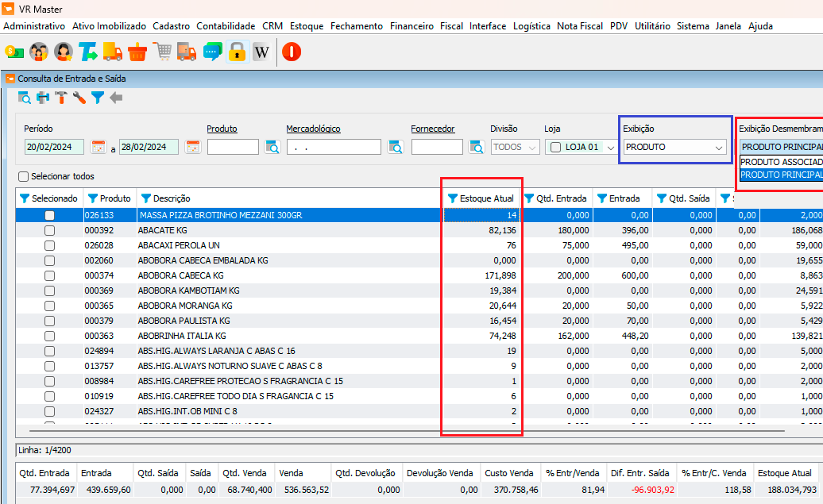The width and height of the screenshot is (823, 504).
Task: Open the Divisão TODOS dropdown
Action: (531, 147)
